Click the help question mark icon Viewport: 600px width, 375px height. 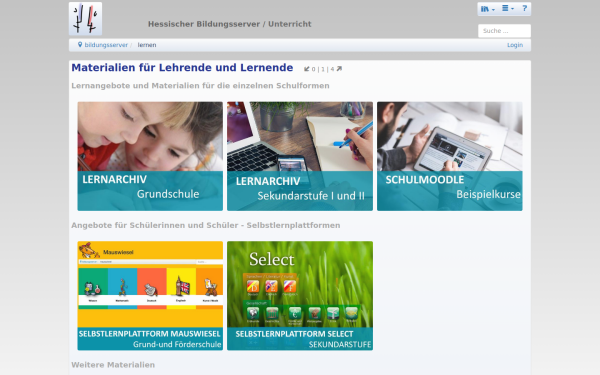525,8
